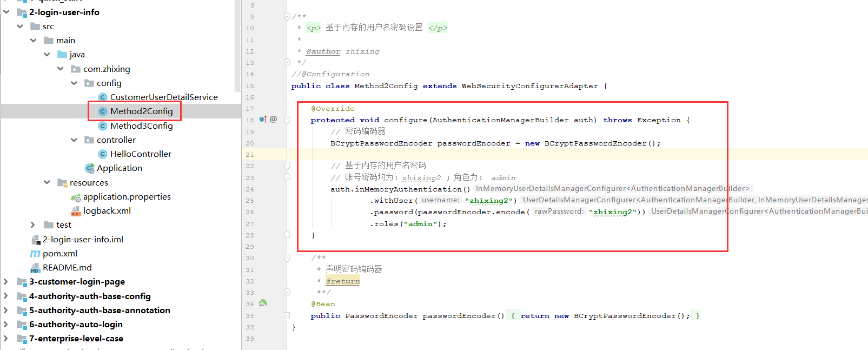
Task: Click the 2-login-user-info.iml file icon
Action: (x=35, y=239)
